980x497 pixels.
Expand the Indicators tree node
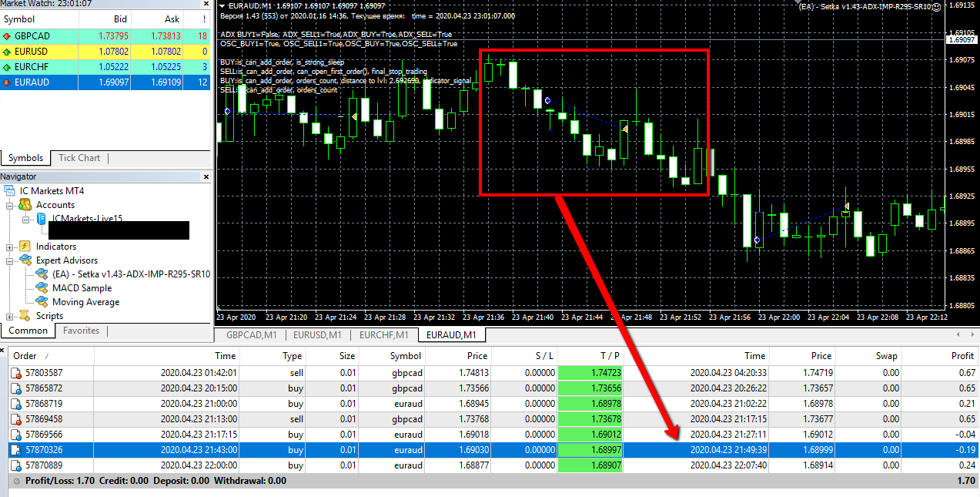pyautogui.click(x=10, y=247)
